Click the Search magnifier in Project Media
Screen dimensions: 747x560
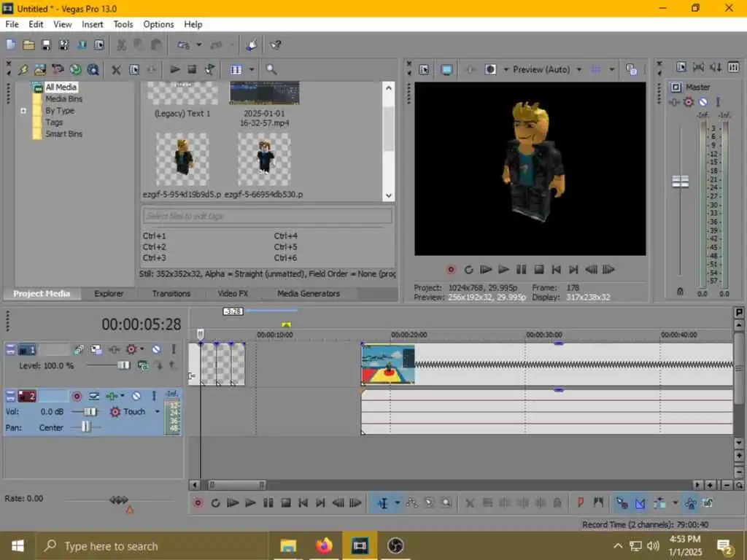pyautogui.click(x=271, y=70)
